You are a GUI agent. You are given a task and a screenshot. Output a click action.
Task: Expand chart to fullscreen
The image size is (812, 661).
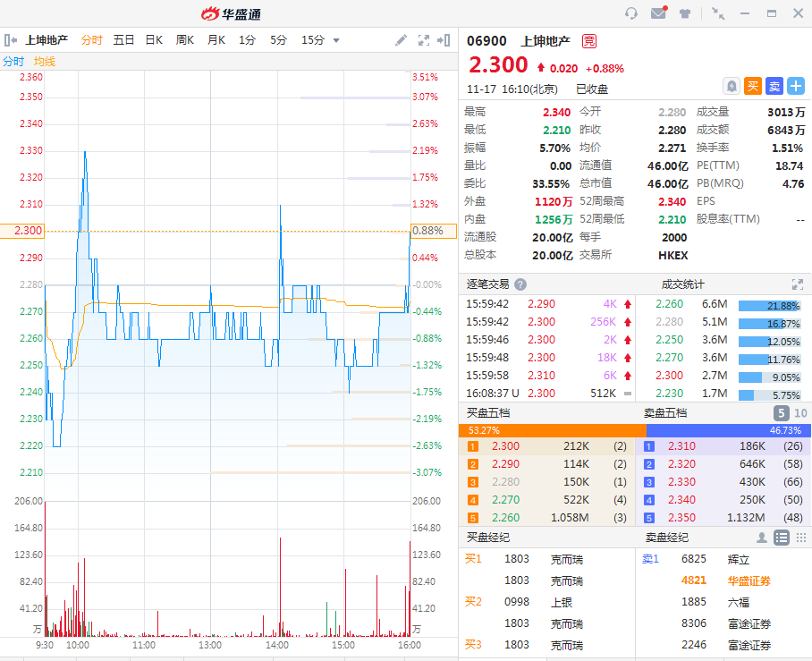tap(424, 40)
